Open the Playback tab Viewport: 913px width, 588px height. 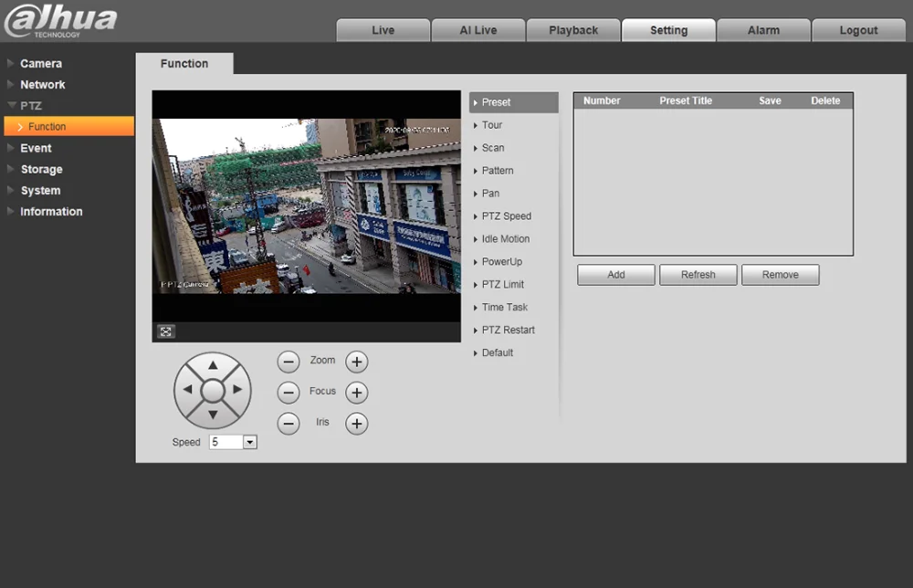tap(573, 30)
